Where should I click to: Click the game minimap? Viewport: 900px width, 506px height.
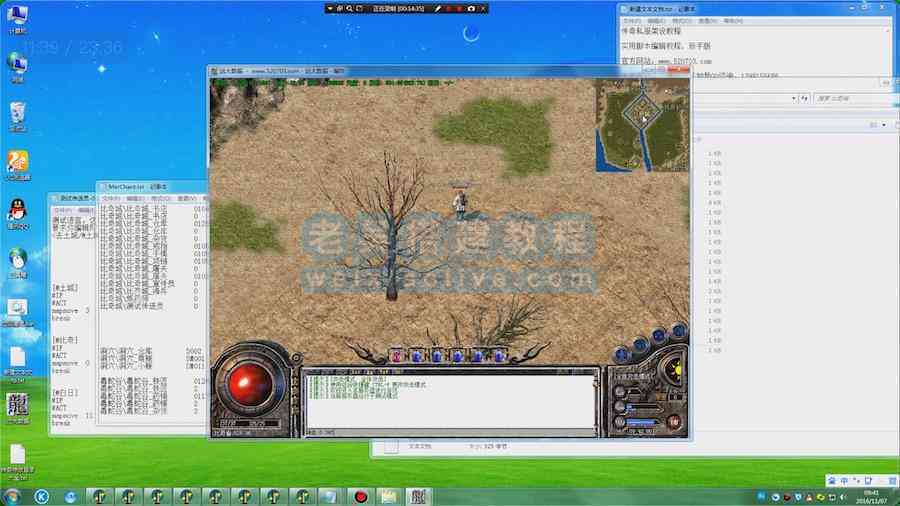tap(642, 125)
